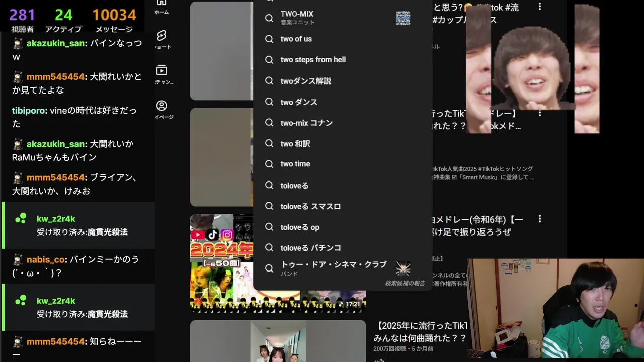This screenshot has height=362, width=644.
Task: Choose the 'toloveる op' suggestion
Action: point(343,227)
